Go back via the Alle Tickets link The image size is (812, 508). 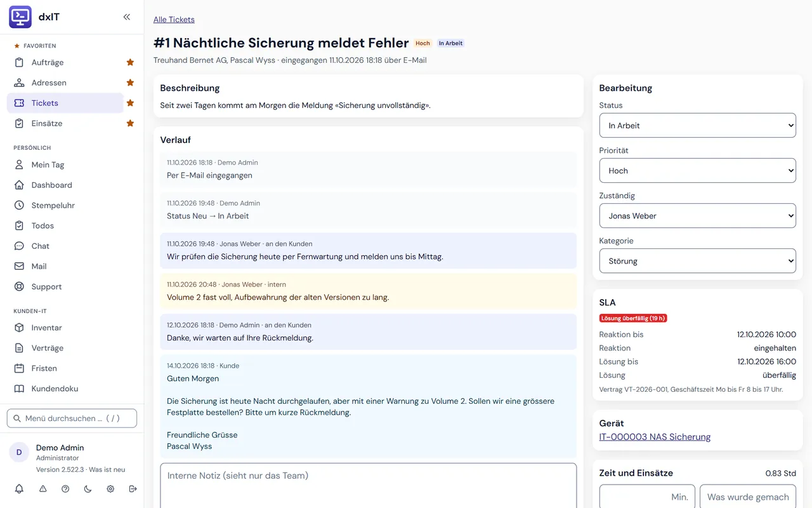point(174,20)
